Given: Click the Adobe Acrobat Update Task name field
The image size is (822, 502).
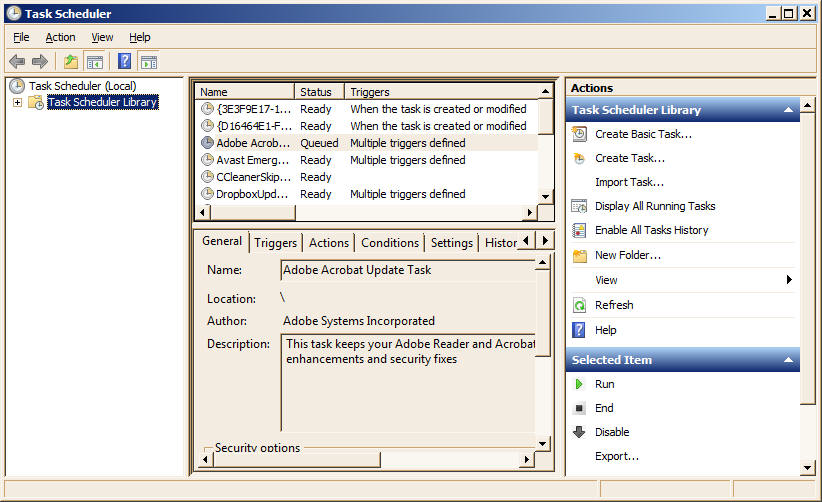Looking at the screenshot, I should point(408,270).
